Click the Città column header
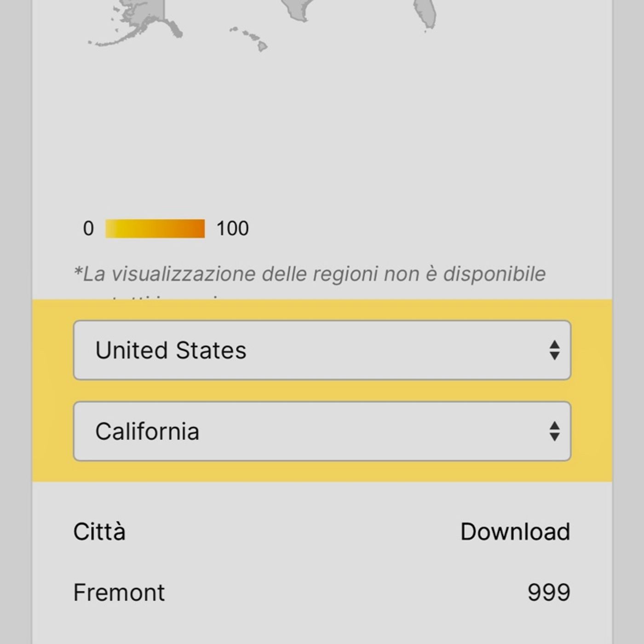 (99, 532)
